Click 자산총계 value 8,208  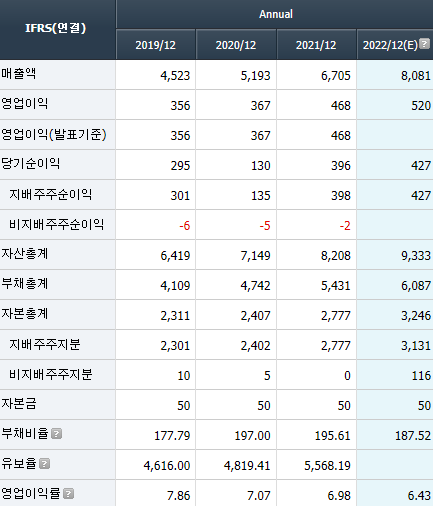click(336, 256)
